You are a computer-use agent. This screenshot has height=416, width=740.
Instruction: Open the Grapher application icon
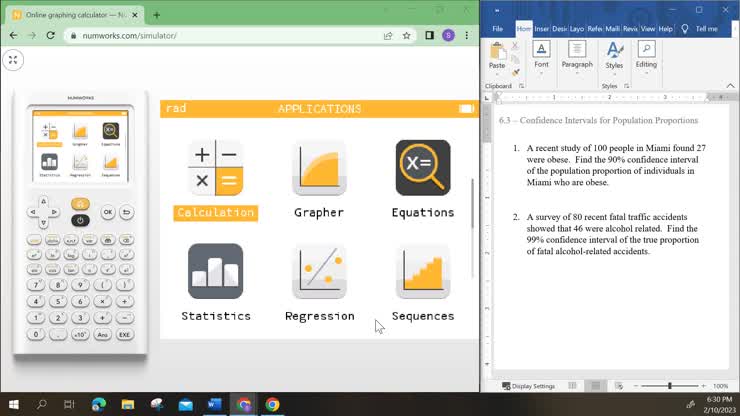coord(319,169)
